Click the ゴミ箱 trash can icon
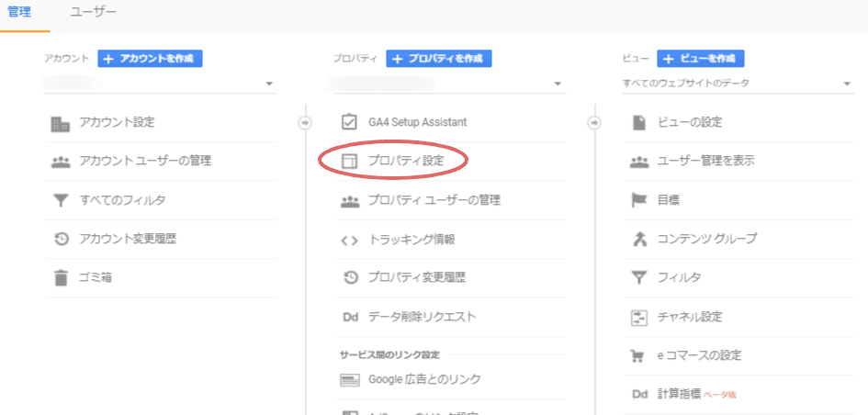The width and height of the screenshot is (868, 415). (61, 278)
